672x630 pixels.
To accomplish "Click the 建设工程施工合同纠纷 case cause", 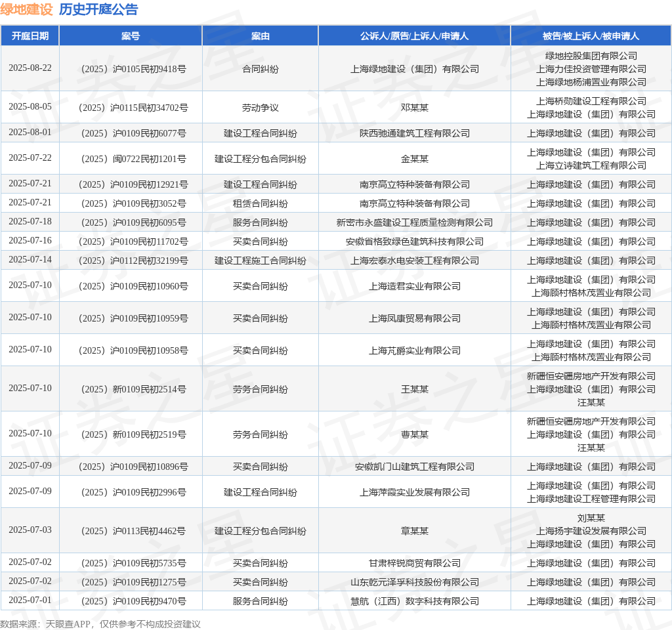I will click(260, 261).
